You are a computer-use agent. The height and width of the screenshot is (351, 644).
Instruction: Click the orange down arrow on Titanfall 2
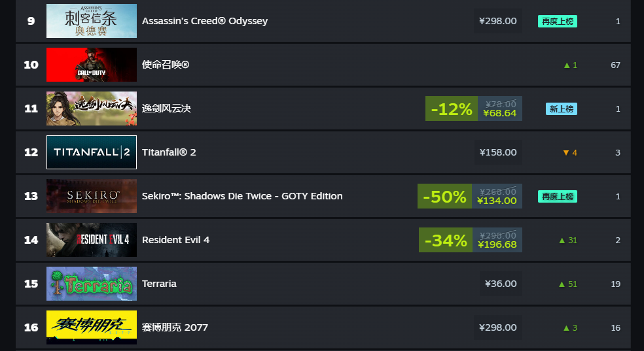(566, 152)
